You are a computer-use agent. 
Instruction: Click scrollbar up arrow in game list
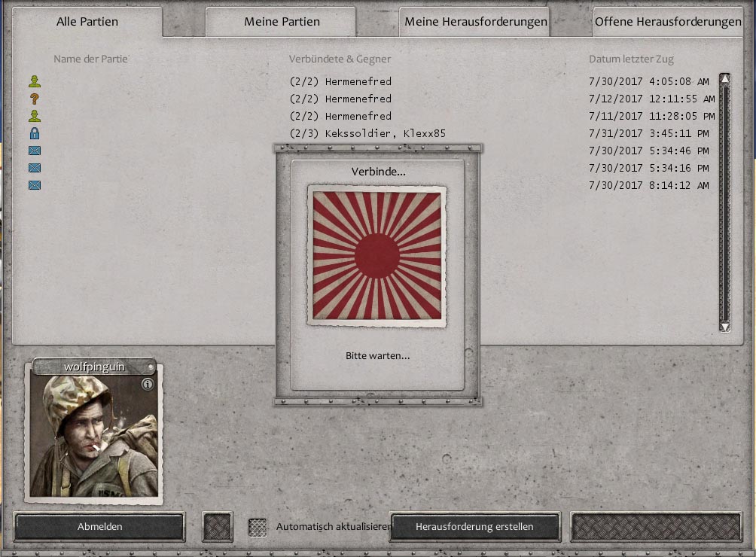[x=724, y=78]
